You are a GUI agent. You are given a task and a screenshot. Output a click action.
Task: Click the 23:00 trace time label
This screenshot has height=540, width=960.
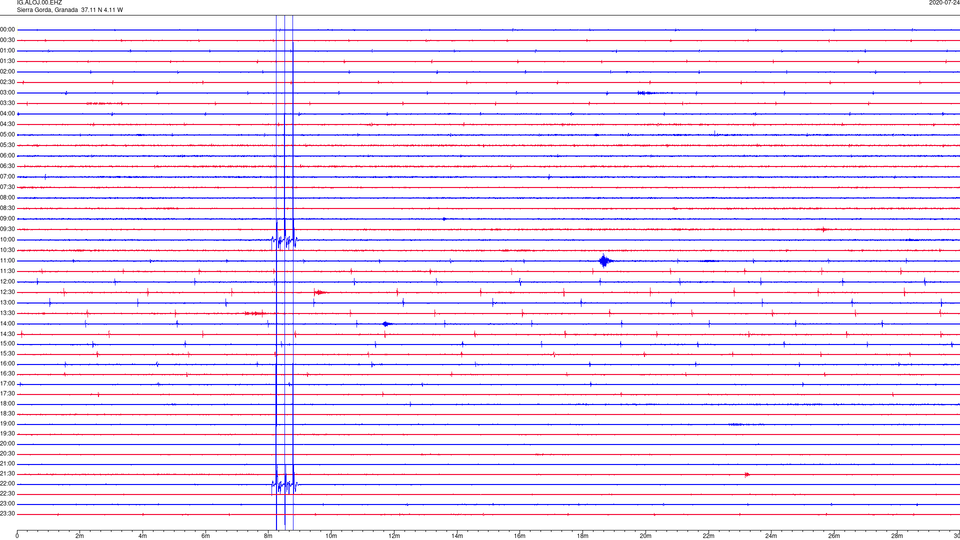[x=8, y=504]
